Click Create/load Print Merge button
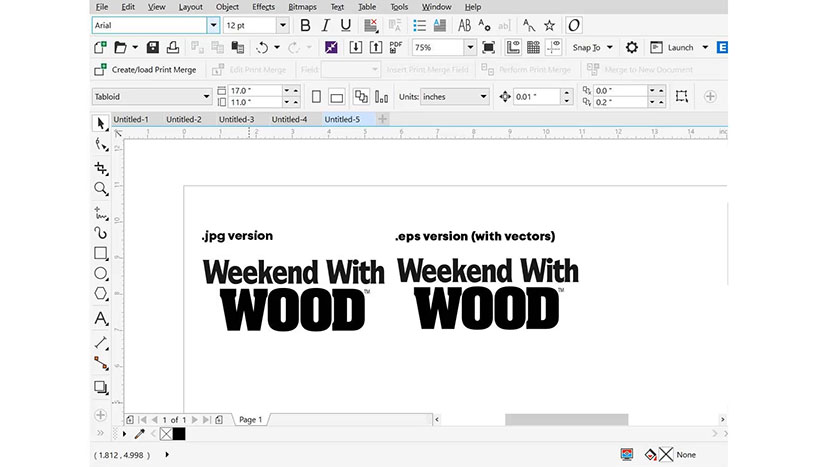 click(x=146, y=70)
